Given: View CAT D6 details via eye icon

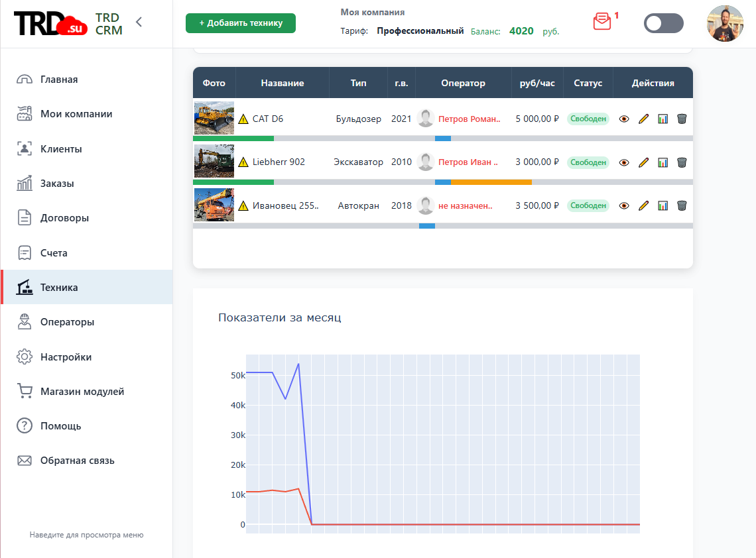Looking at the screenshot, I should coord(624,119).
